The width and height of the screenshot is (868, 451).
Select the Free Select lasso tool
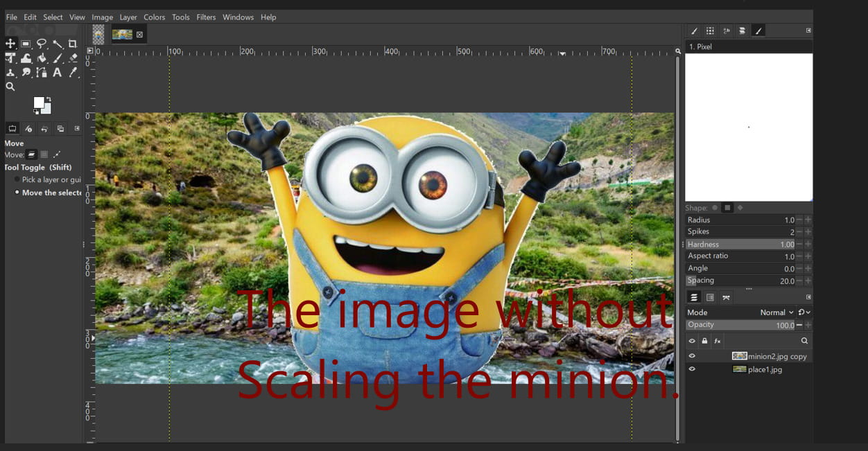(x=42, y=44)
